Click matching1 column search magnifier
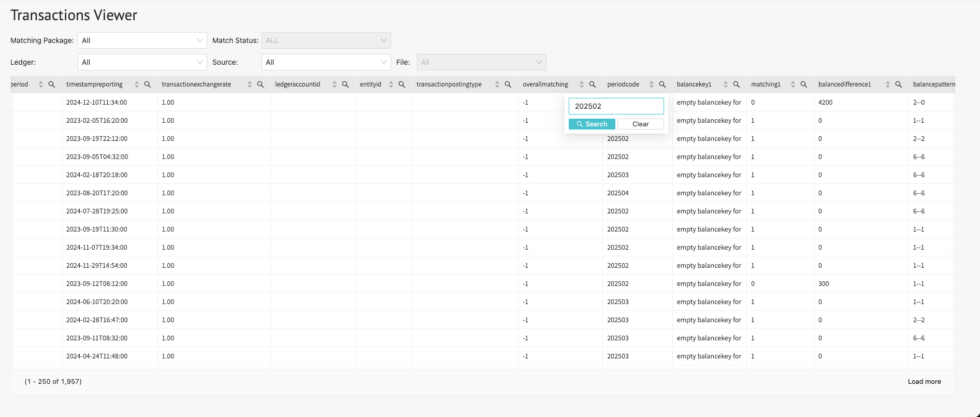Screen dimensions: 980x417 pos(804,84)
